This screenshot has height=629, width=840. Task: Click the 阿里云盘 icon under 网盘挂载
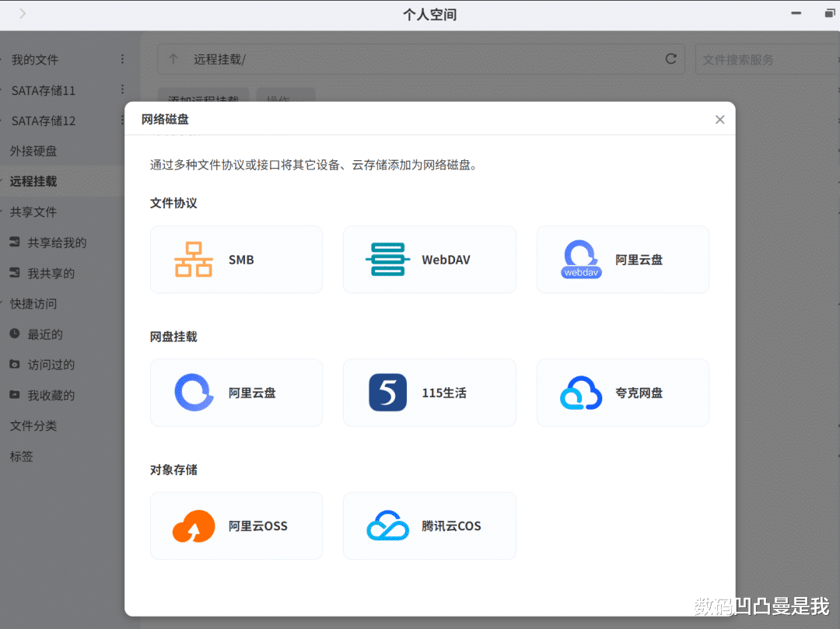click(x=194, y=393)
